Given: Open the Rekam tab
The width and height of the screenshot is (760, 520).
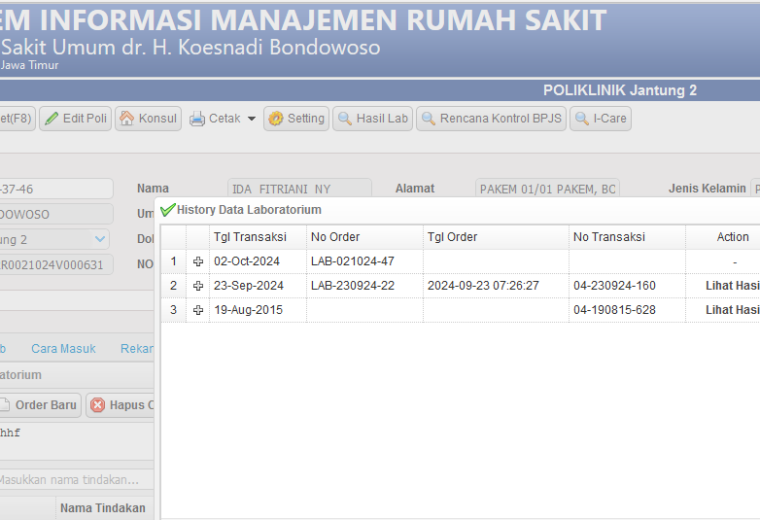Looking at the screenshot, I should 137,348.
